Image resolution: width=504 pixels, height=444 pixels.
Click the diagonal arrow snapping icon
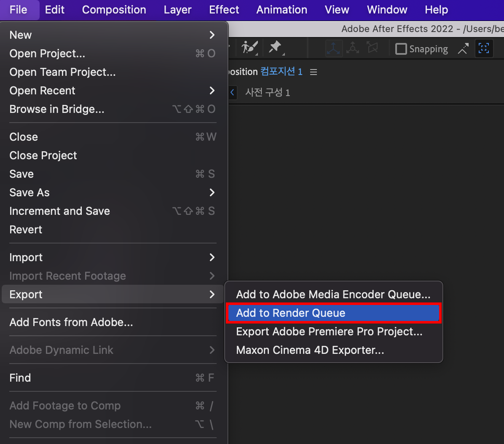tap(463, 48)
